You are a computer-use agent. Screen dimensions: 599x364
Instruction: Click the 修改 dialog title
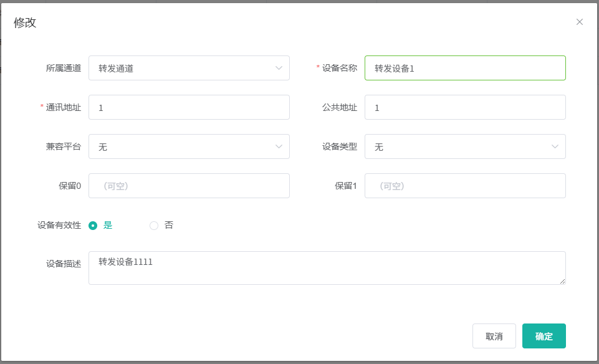pyautogui.click(x=25, y=22)
